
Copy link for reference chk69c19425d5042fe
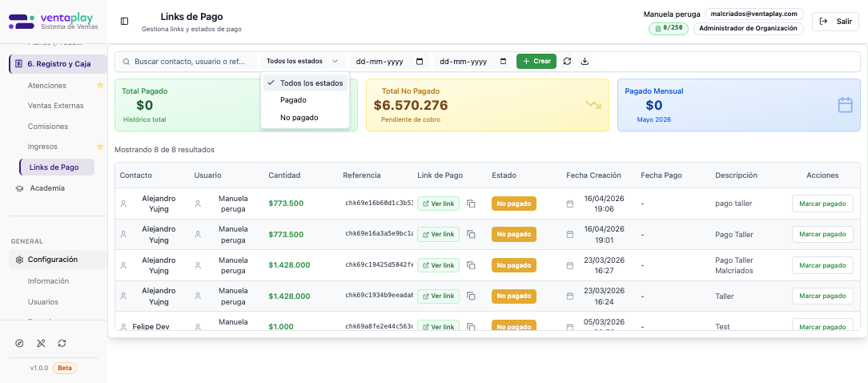coord(471,265)
